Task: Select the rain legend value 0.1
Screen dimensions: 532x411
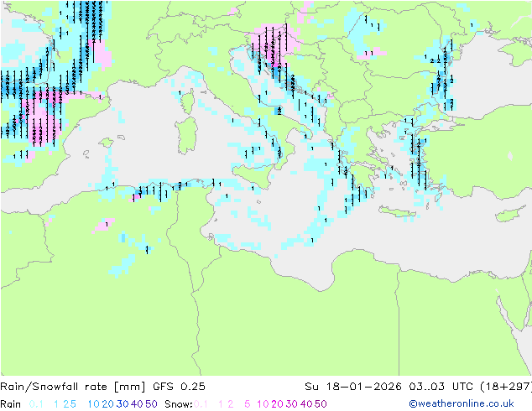Action: click(x=36, y=404)
